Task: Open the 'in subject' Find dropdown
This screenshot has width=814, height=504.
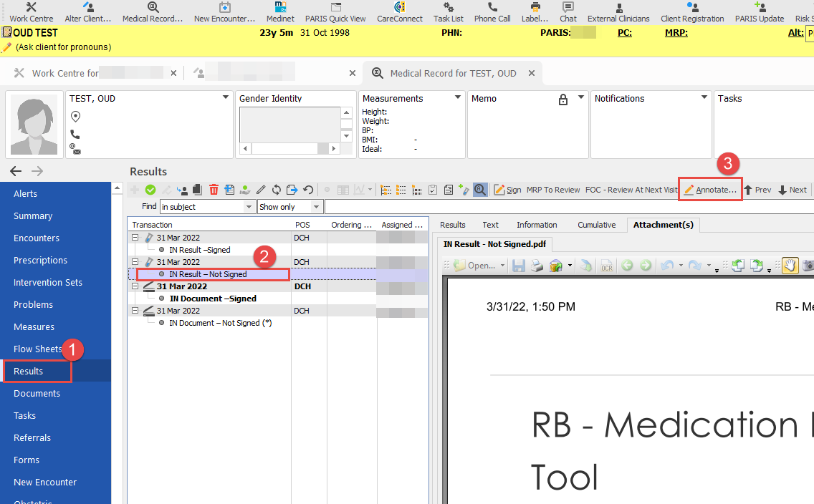Action: [249, 207]
